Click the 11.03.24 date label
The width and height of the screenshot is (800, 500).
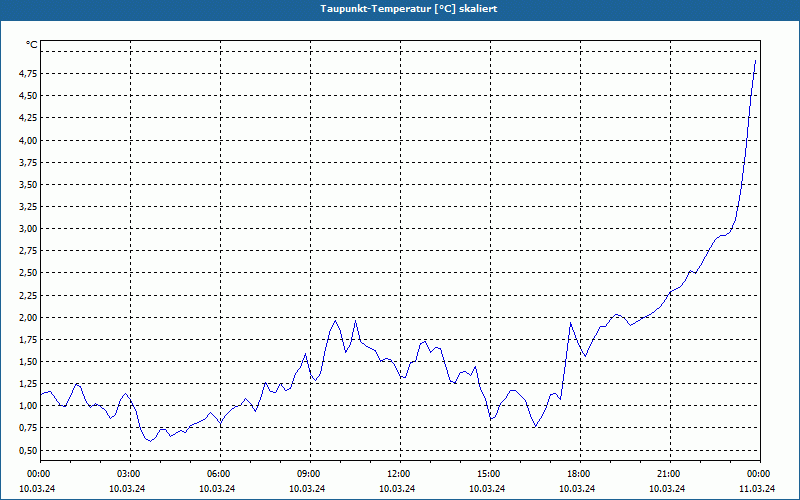click(757, 489)
